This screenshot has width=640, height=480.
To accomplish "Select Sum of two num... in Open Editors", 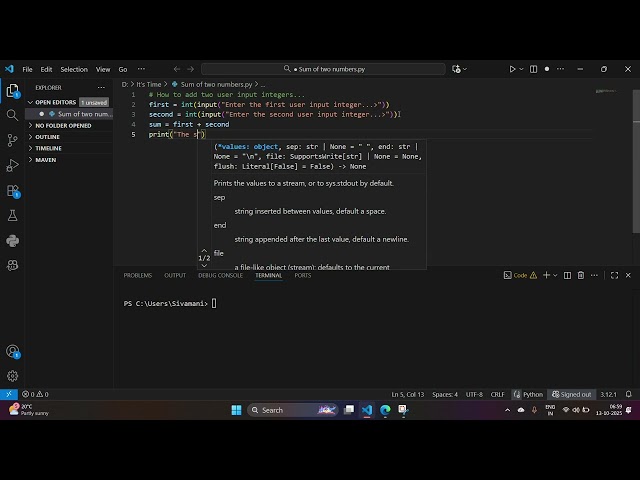I will click(x=69, y=114).
